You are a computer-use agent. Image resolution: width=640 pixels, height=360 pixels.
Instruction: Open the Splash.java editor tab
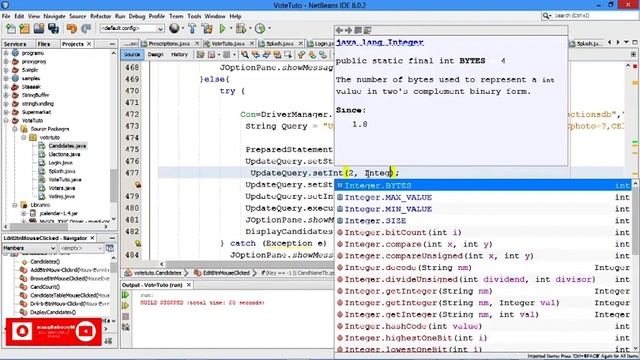(280, 43)
